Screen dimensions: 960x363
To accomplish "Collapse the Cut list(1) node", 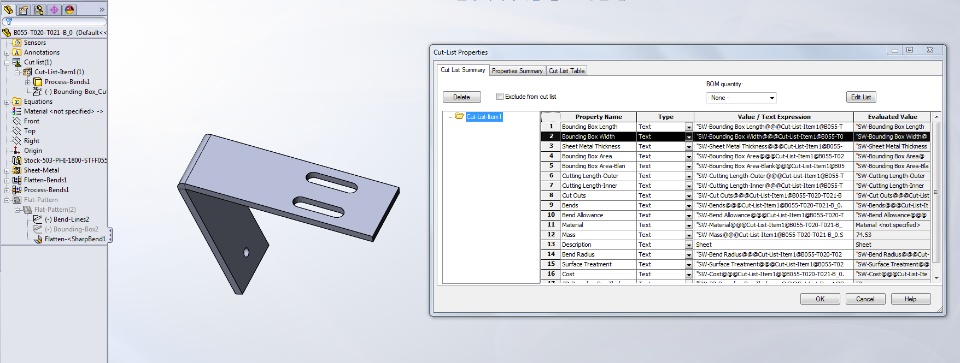I will click(7, 62).
